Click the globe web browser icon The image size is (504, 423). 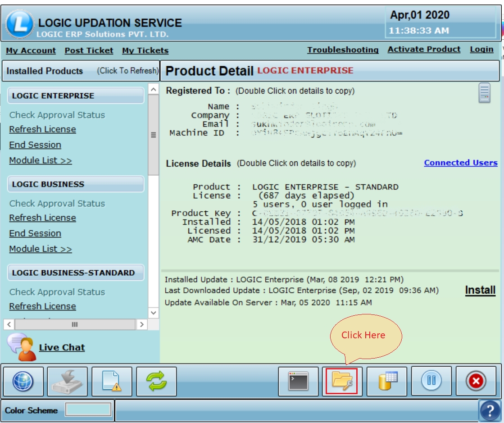click(x=23, y=382)
